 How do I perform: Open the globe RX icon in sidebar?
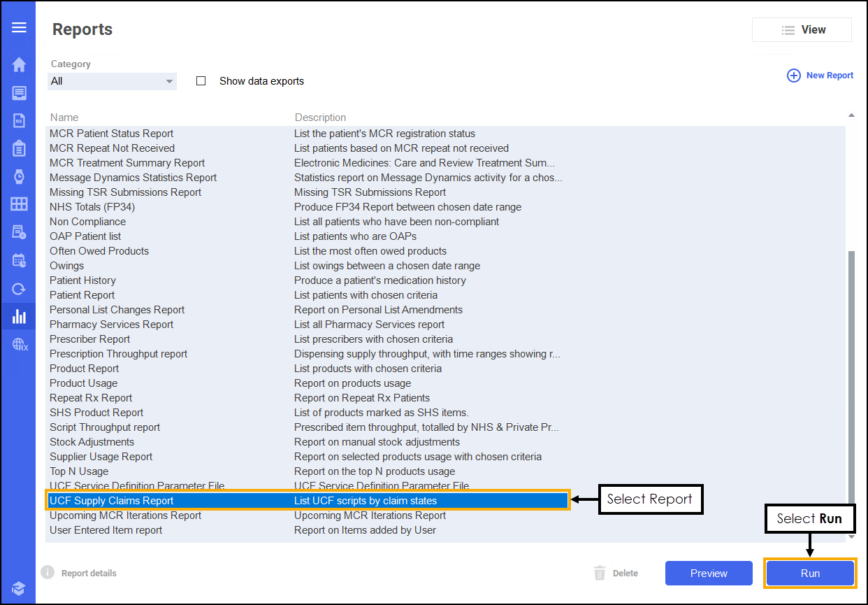tap(20, 344)
